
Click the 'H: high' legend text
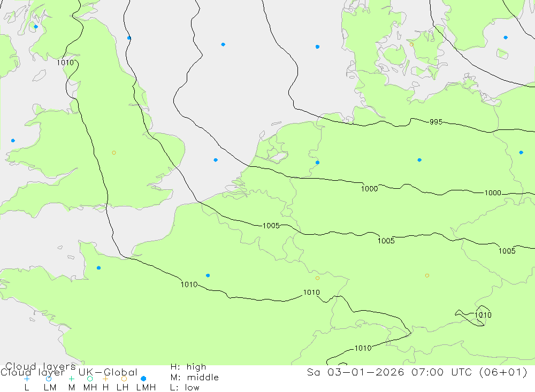pyautogui.click(x=188, y=367)
